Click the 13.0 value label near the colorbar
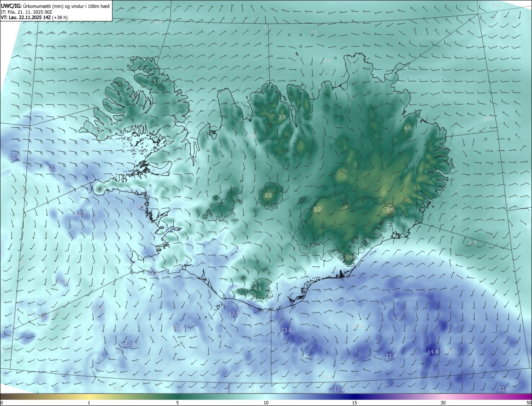Screen dimensions: 532x406 coord(339,389)
